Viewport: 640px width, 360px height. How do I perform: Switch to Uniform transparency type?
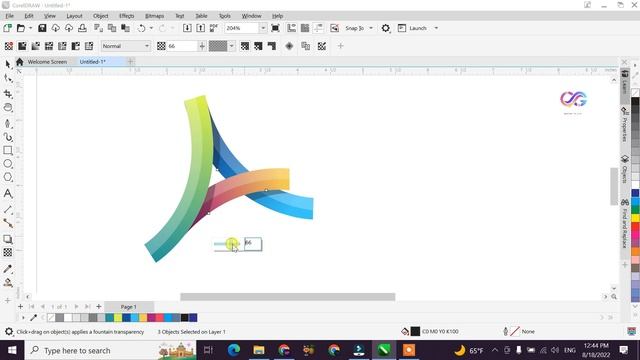click(x=22, y=46)
